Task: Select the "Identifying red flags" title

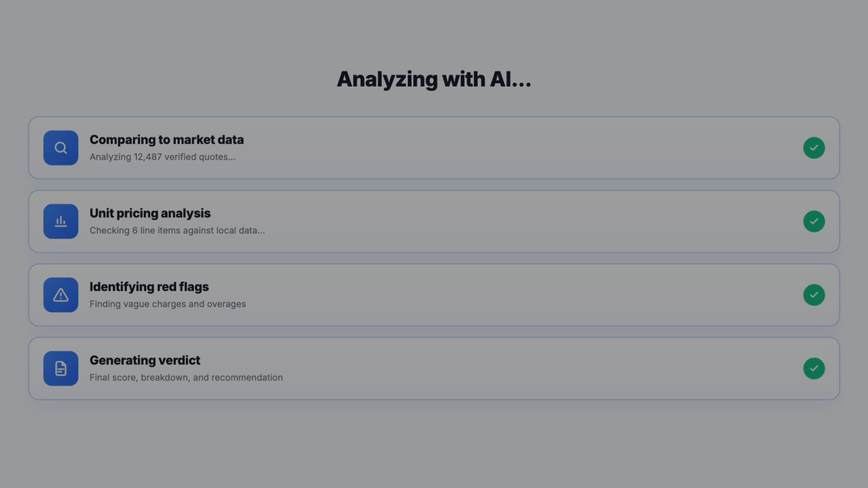Action: (x=149, y=287)
